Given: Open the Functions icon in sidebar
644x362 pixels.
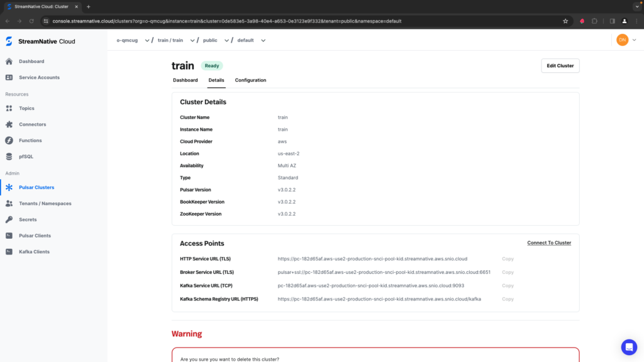Looking at the screenshot, I should pyautogui.click(x=9, y=140).
